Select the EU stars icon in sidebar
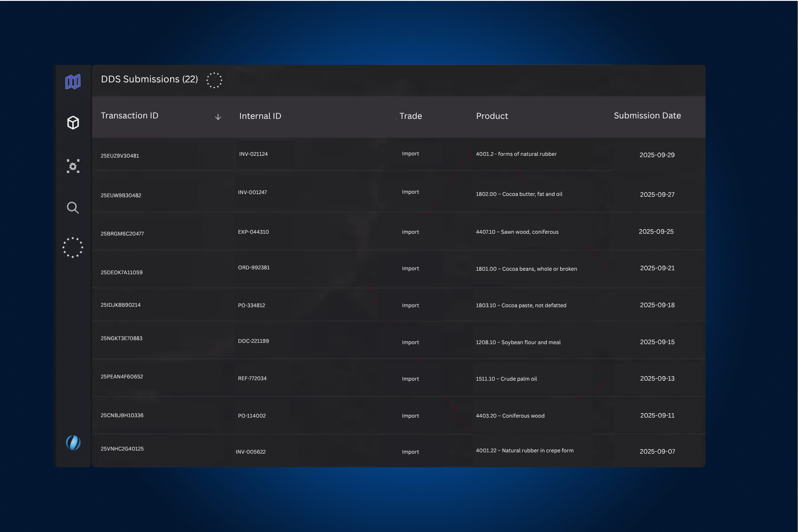The width and height of the screenshot is (798, 532). click(73, 248)
